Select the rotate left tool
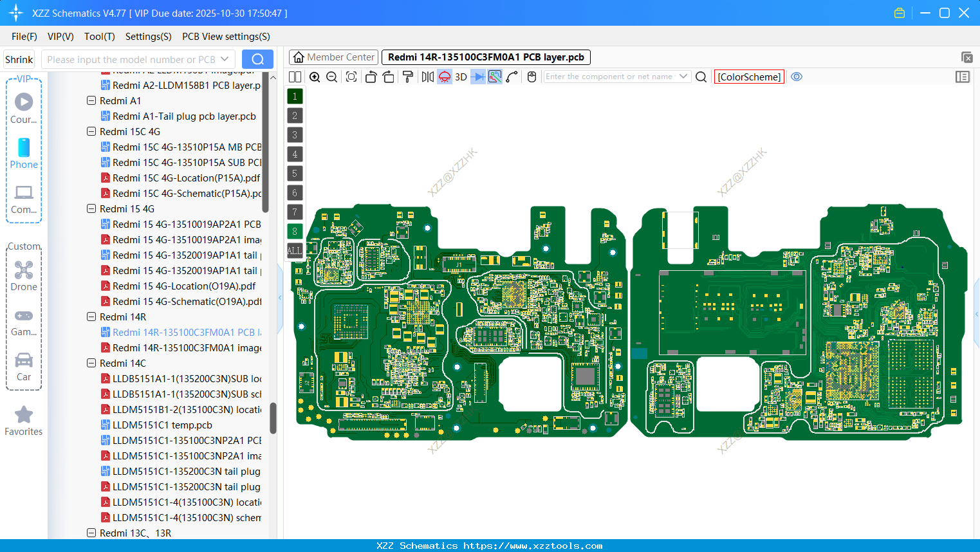The image size is (980, 552). tap(371, 77)
